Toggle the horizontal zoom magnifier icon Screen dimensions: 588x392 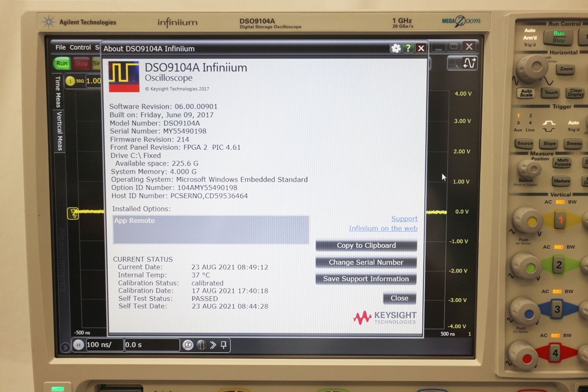[188, 345]
